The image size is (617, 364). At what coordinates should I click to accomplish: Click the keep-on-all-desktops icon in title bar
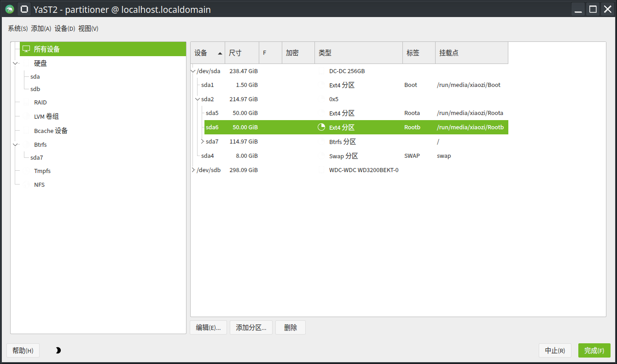click(24, 9)
